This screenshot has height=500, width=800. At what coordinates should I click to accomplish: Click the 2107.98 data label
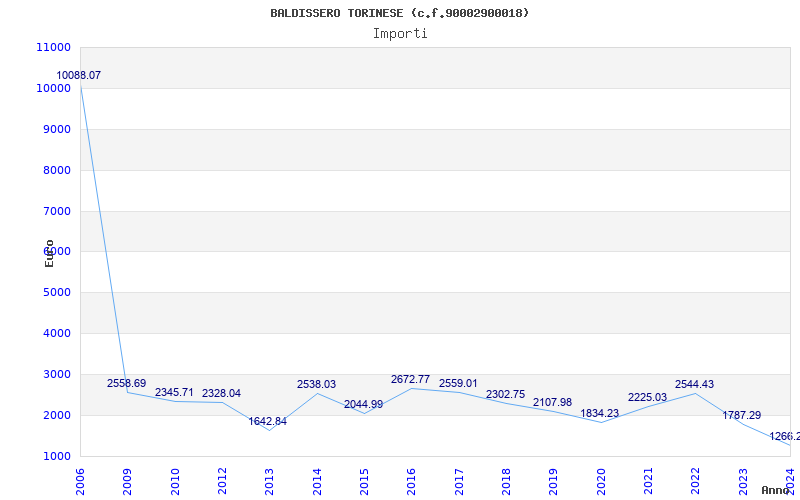tap(553, 403)
